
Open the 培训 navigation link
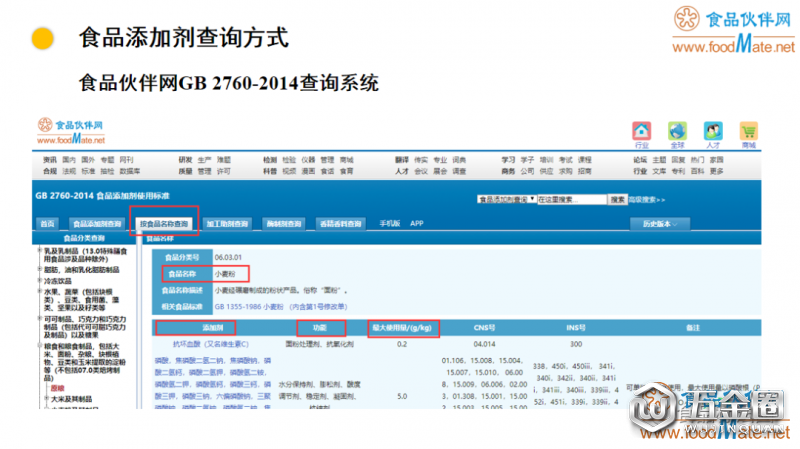[x=546, y=160]
